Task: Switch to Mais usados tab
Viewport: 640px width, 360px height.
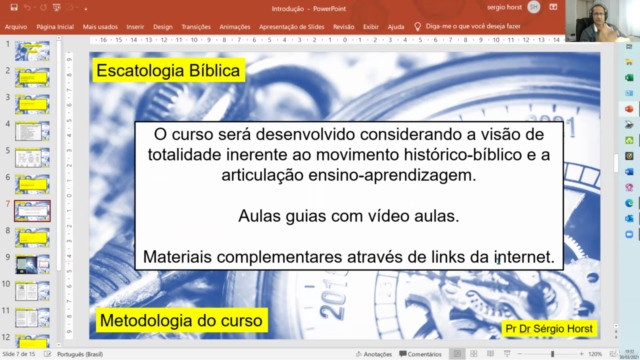Action: point(100,27)
